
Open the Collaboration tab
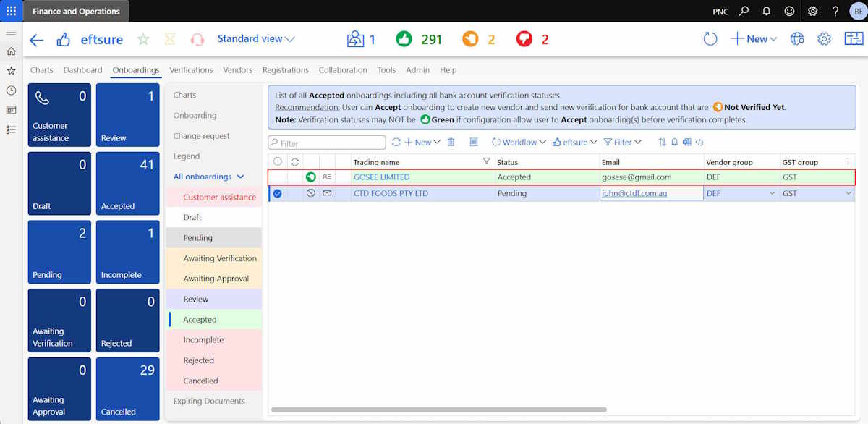coord(343,70)
